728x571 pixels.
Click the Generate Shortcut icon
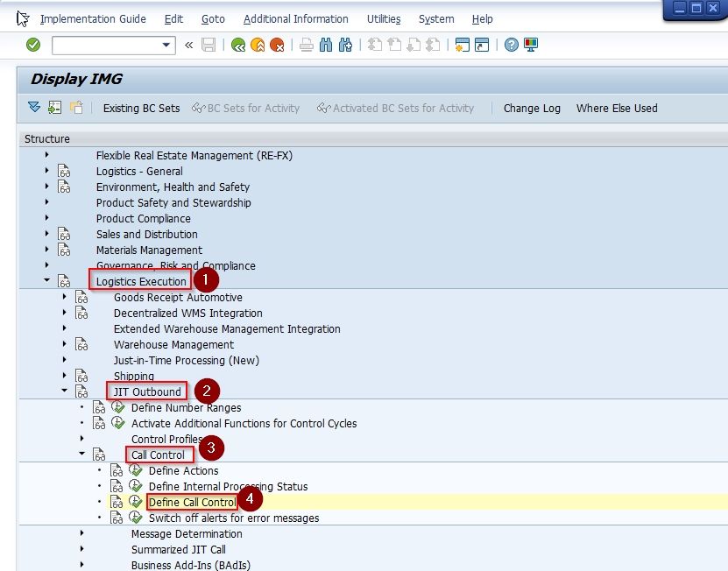tap(482, 45)
